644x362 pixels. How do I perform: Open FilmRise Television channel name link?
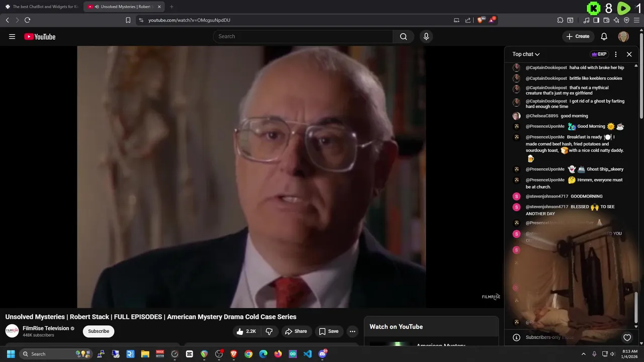tap(46, 328)
